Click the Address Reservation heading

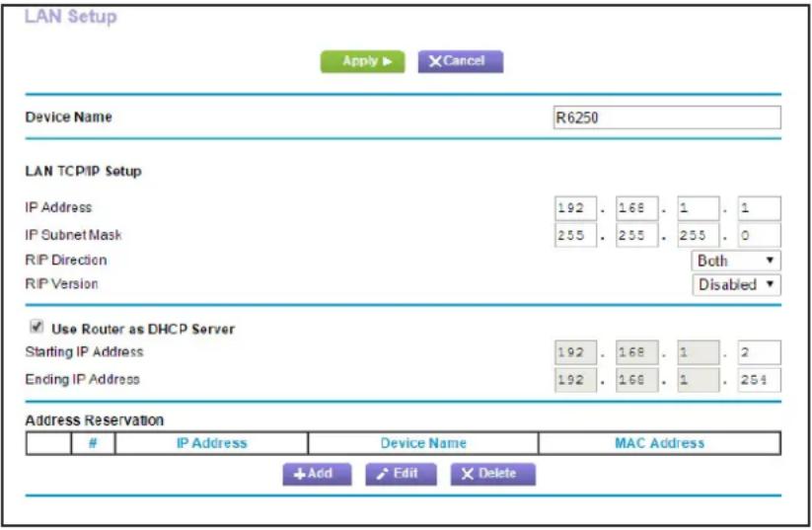(95, 420)
